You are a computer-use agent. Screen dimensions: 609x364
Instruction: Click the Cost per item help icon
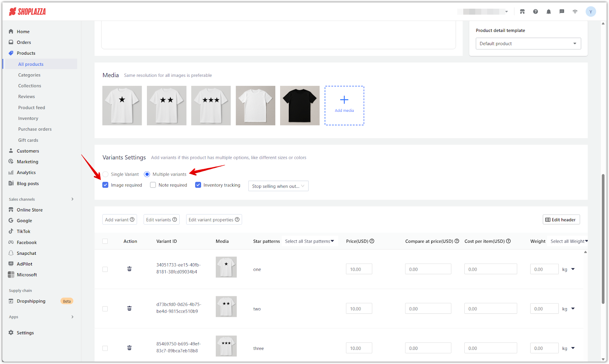tap(509, 241)
